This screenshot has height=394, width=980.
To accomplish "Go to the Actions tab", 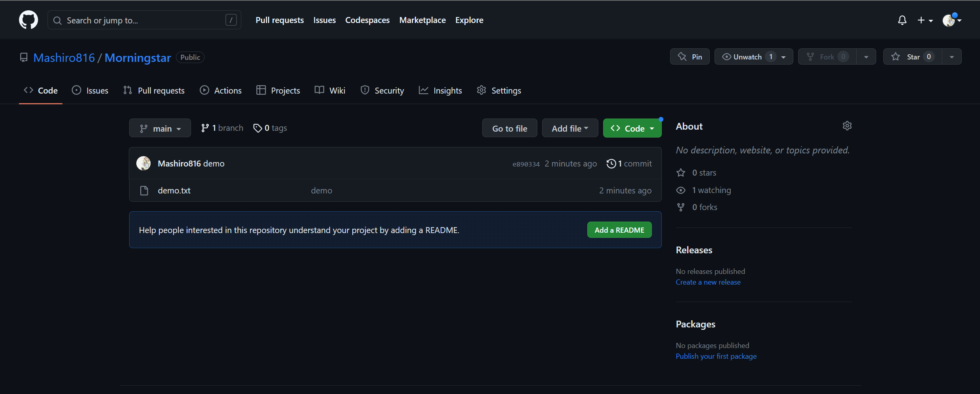I will [x=220, y=91].
